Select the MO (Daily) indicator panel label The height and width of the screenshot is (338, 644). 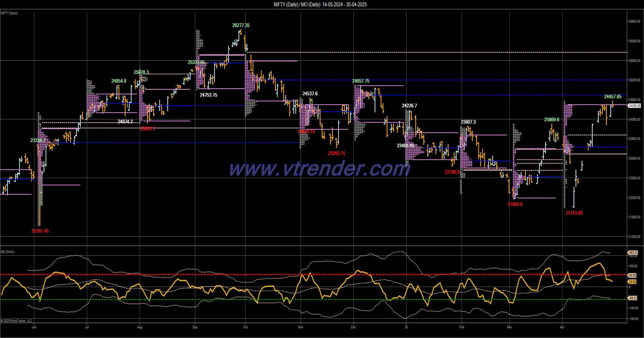tap(8, 252)
